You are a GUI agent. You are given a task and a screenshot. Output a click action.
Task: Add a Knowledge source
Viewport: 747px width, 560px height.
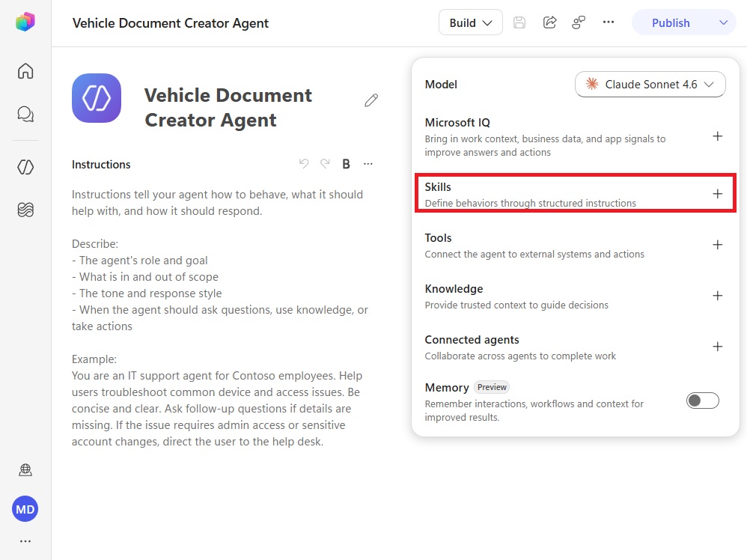tap(718, 296)
